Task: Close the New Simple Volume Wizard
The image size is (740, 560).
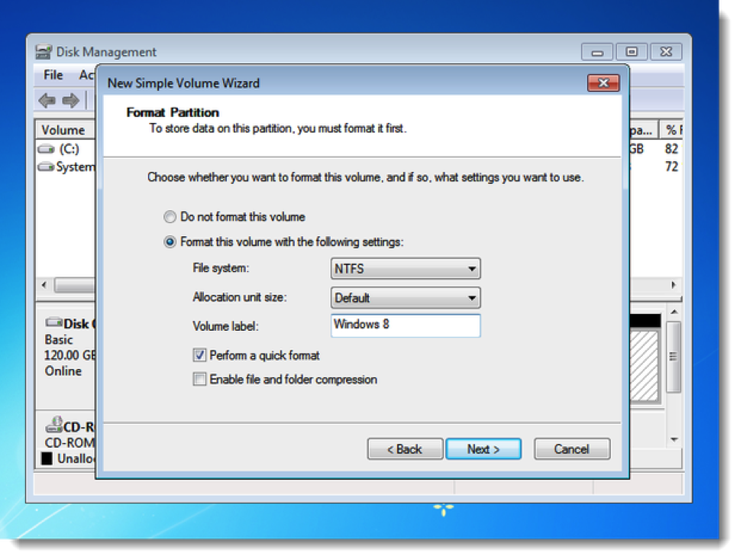Action: (603, 83)
